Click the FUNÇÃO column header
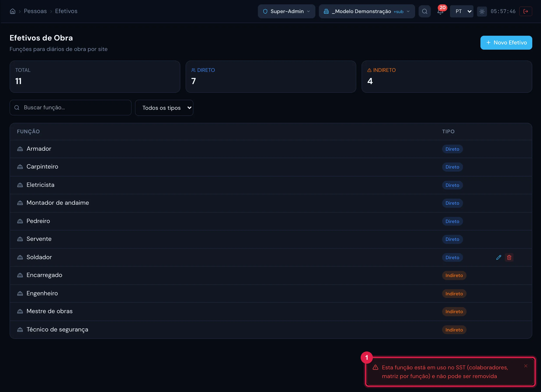 (x=28, y=132)
